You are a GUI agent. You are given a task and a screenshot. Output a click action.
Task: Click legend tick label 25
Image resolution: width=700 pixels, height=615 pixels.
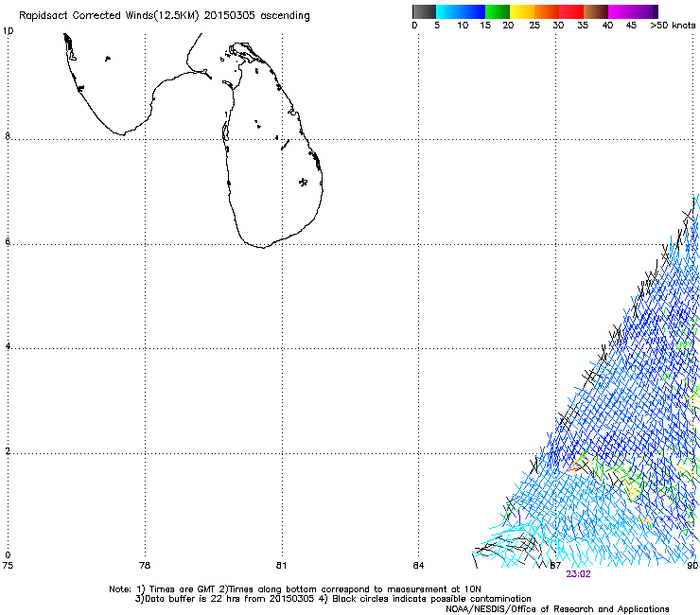[x=534, y=26]
